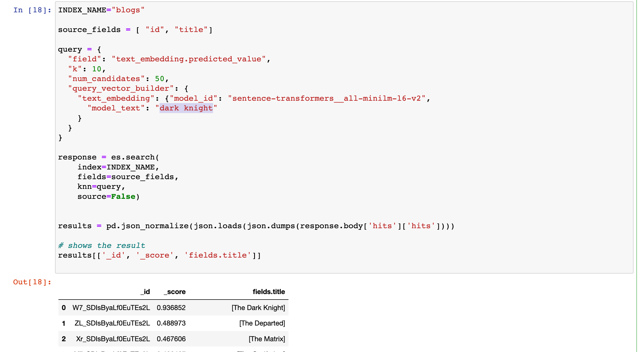Click the num_candidates value 50
This screenshot has width=644, height=352.
click(x=159, y=79)
